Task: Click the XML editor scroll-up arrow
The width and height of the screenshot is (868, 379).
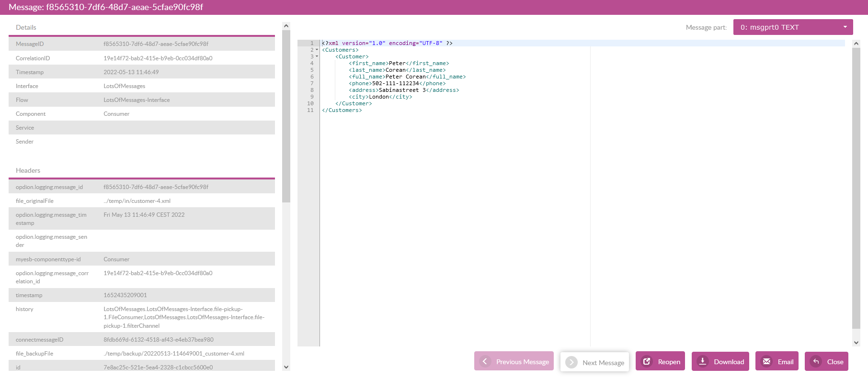Action: [x=856, y=44]
